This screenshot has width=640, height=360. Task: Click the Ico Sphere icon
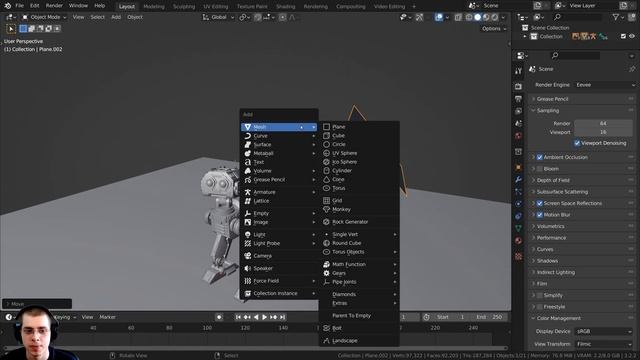tap(327, 162)
